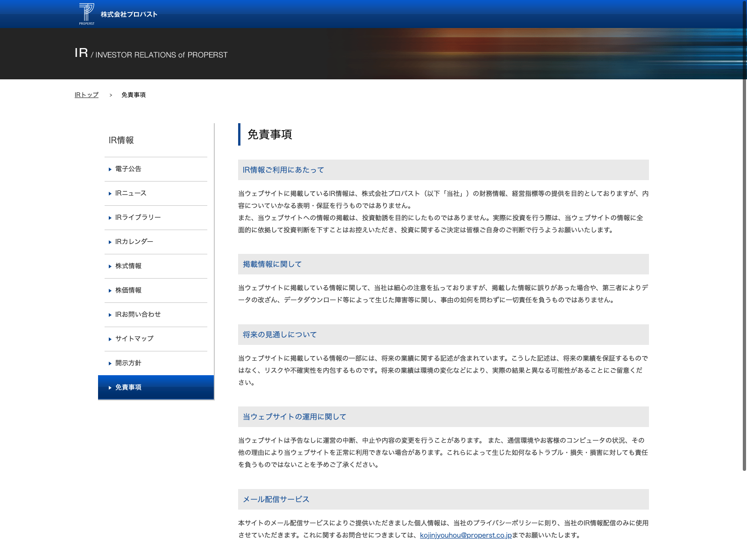747x560 pixels.
Task: Click the arrow icon beside 株式情報
Action: 110,266
